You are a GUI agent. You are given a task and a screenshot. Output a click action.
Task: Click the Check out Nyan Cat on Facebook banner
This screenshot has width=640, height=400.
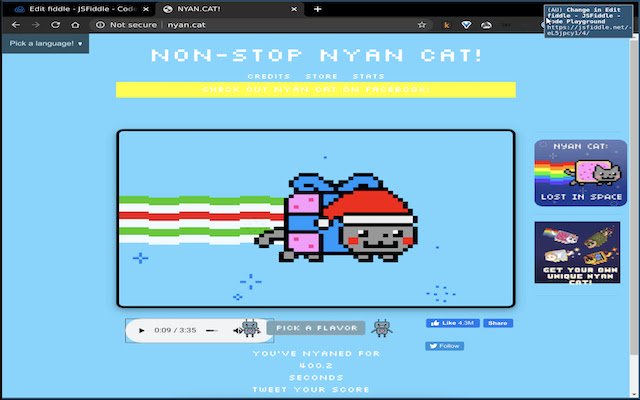tap(316, 90)
